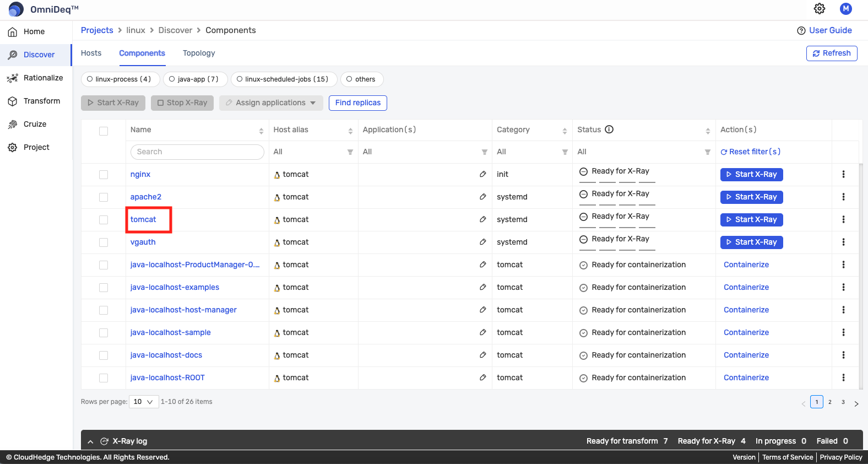The height and width of the screenshot is (464, 868).
Task: Reset the table filter(s)
Action: [751, 152]
